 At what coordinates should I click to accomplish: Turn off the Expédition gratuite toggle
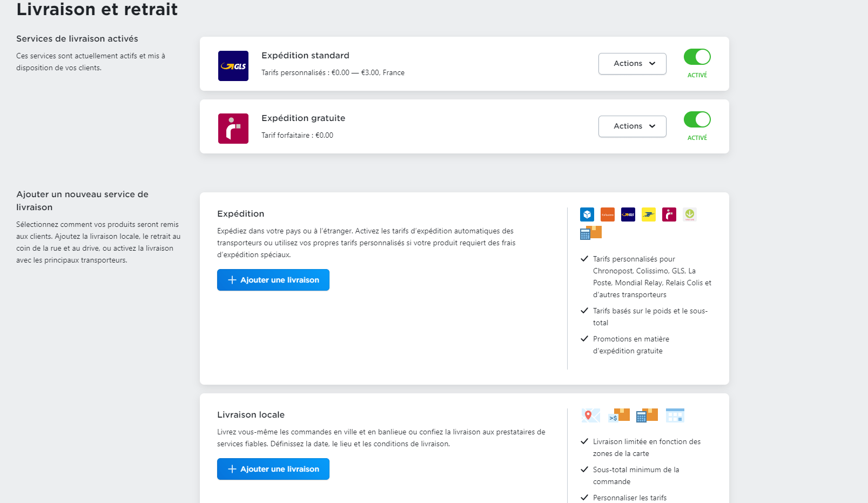pyautogui.click(x=697, y=119)
